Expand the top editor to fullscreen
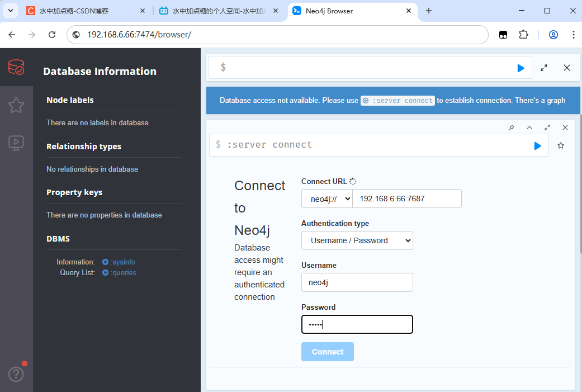This screenshot has width=582, height=392. click(x=544, y=68)
